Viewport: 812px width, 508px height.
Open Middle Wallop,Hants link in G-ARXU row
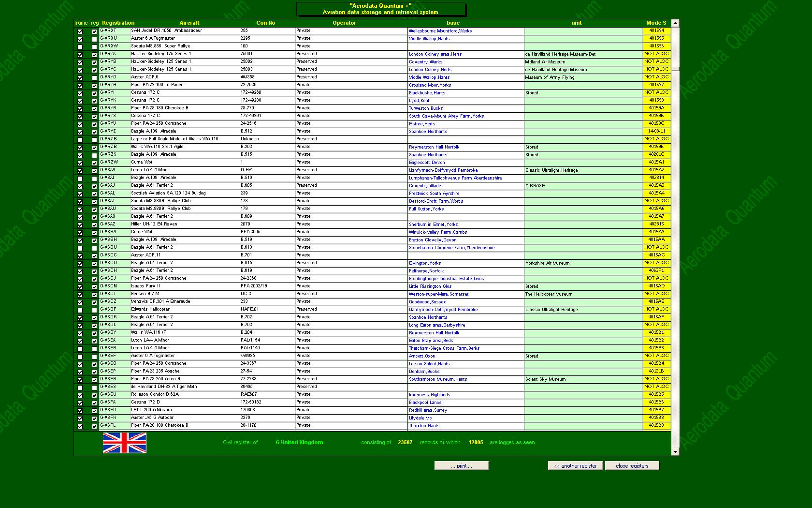(429, 39)
